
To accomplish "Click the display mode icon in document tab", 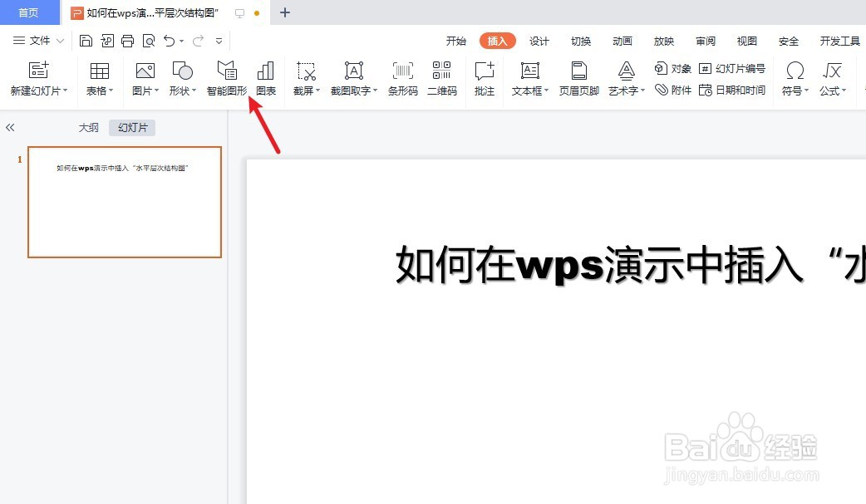I will [x=239, y=13].
